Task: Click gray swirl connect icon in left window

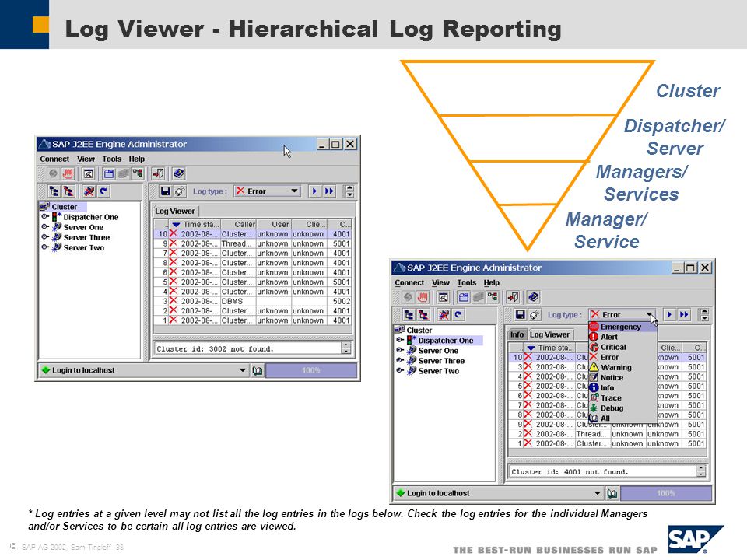Action: [x=52, y=173]
